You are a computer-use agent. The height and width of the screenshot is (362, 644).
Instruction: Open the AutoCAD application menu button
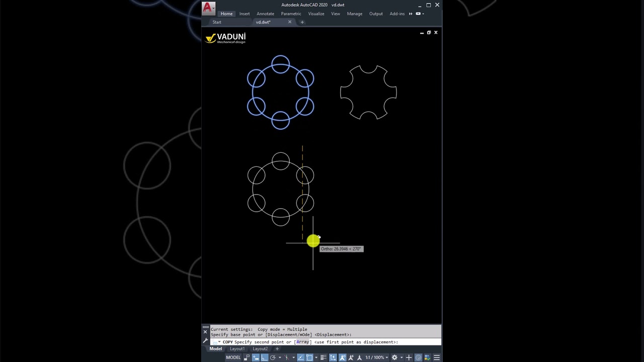click(x=208, y=8)
